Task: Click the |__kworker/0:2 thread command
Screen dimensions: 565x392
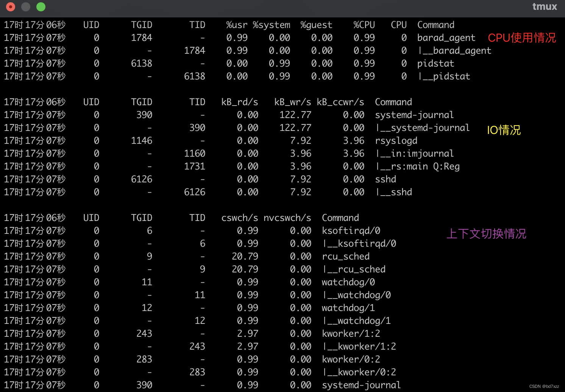Action: pos(359,372)
